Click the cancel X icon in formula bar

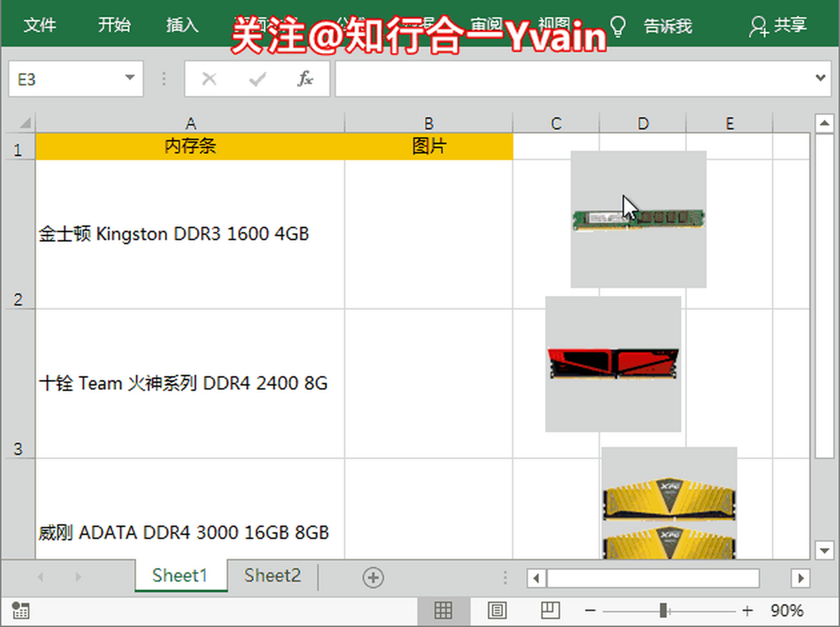pos(210,78)
